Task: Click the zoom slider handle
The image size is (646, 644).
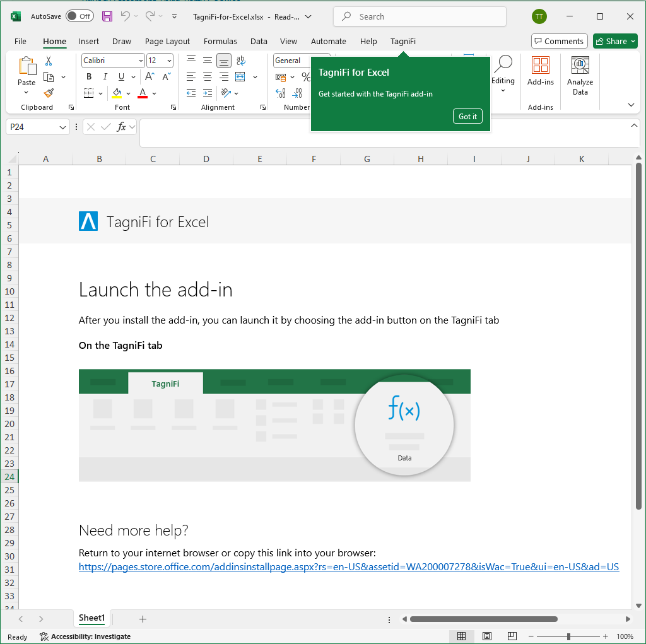Action: click(568, 636)
